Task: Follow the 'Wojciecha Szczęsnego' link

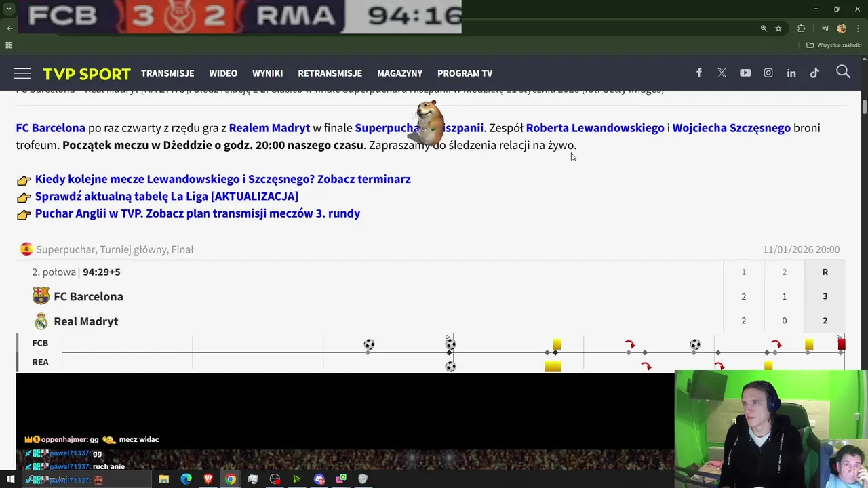Action: tap(732, 128)
